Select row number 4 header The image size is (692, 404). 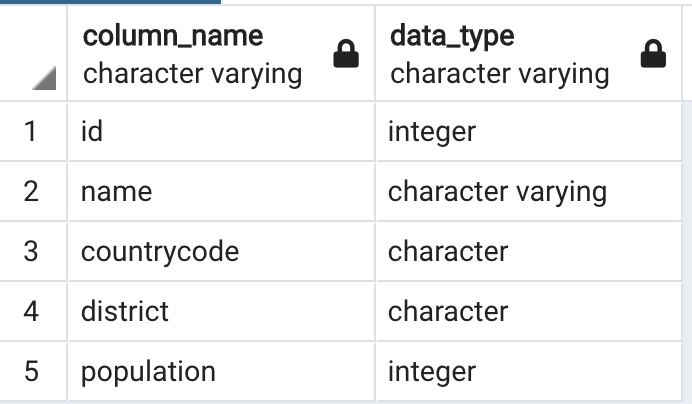[x=33, y=312]
